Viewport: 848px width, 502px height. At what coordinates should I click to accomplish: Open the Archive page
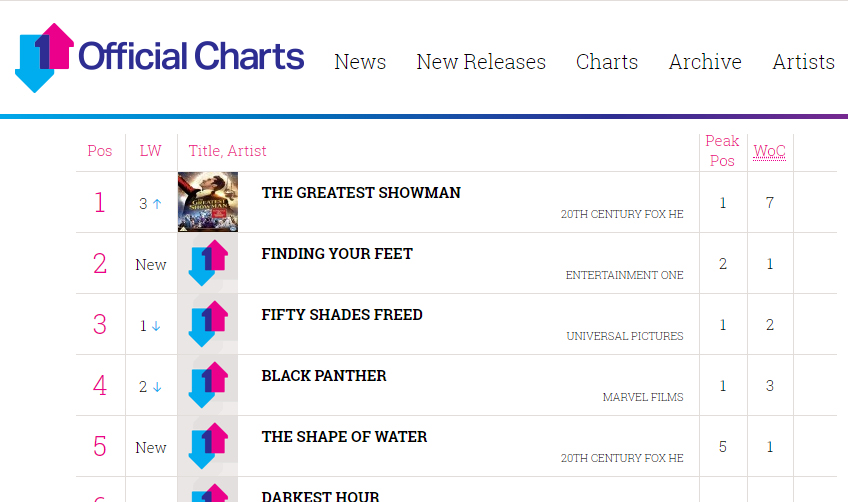point(705,62)
